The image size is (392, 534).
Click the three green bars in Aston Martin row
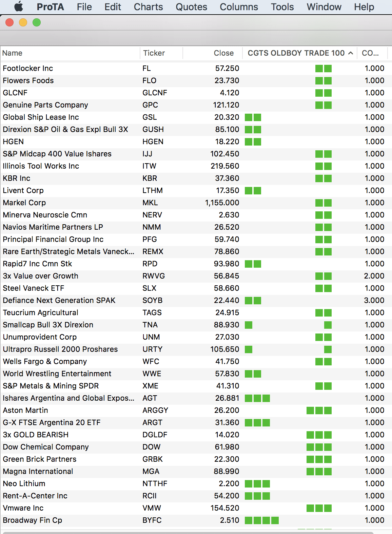(x=319, y=411)
